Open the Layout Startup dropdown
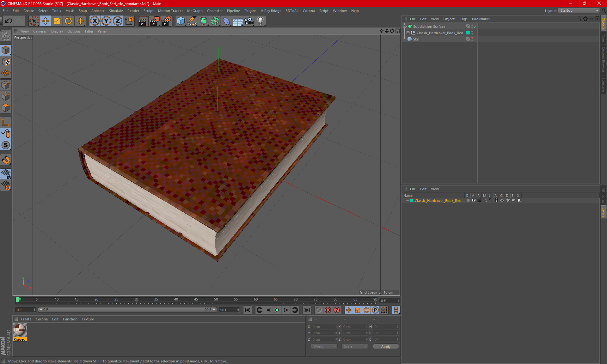The height and width of the screenshot is (364, 607). pyautogui.click(x=579, y=10)
